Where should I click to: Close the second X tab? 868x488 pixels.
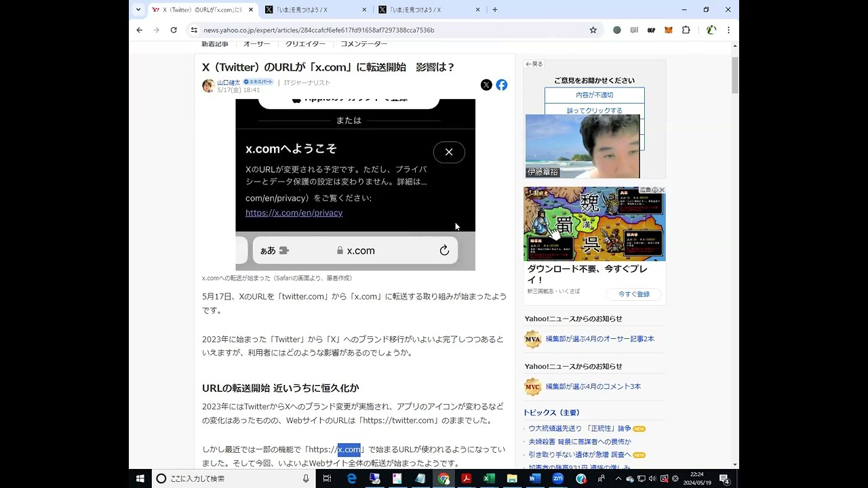(364, 9)
